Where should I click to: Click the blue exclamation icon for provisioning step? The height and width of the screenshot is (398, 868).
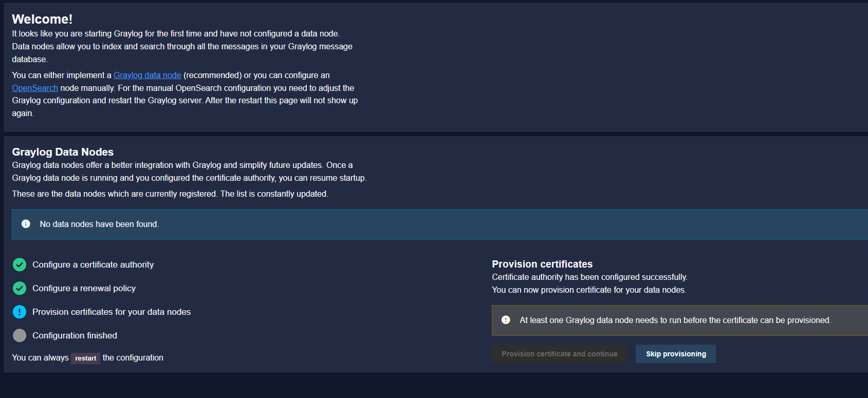[20, 312]
